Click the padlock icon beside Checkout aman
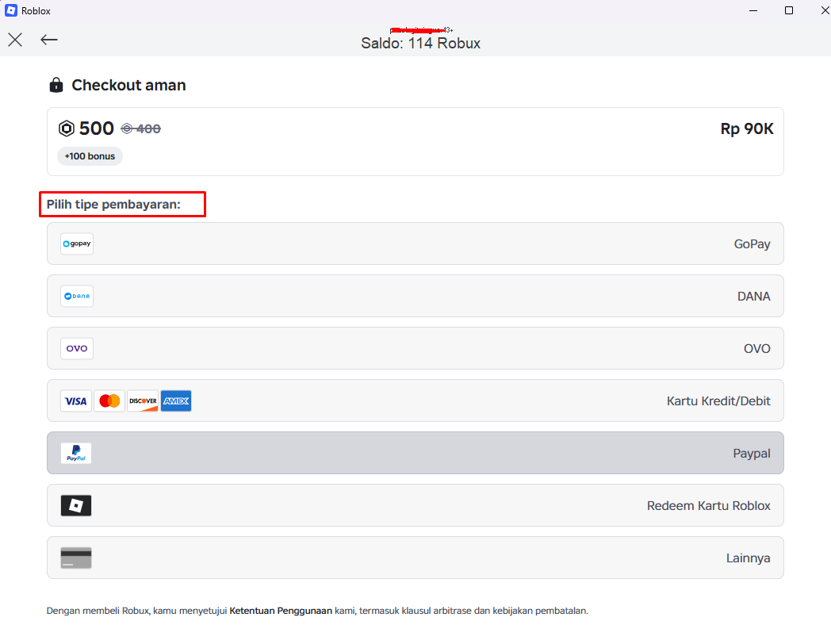 [x=56, y=85]
